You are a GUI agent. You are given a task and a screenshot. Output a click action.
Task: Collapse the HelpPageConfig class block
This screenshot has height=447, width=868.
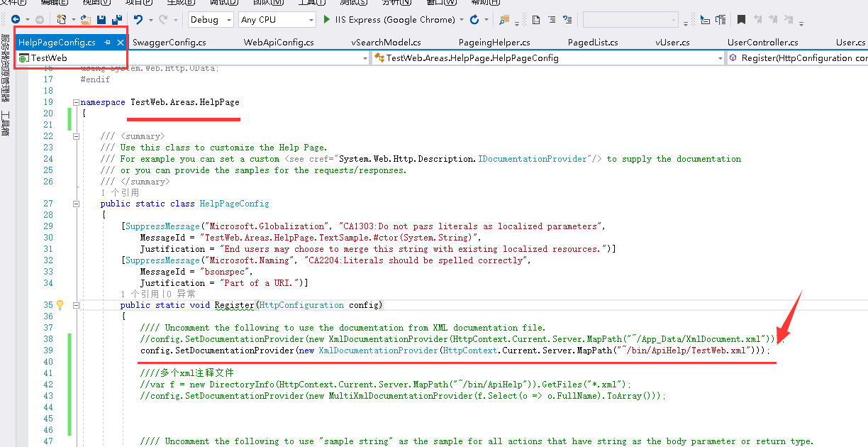click(x=76, y=204)
